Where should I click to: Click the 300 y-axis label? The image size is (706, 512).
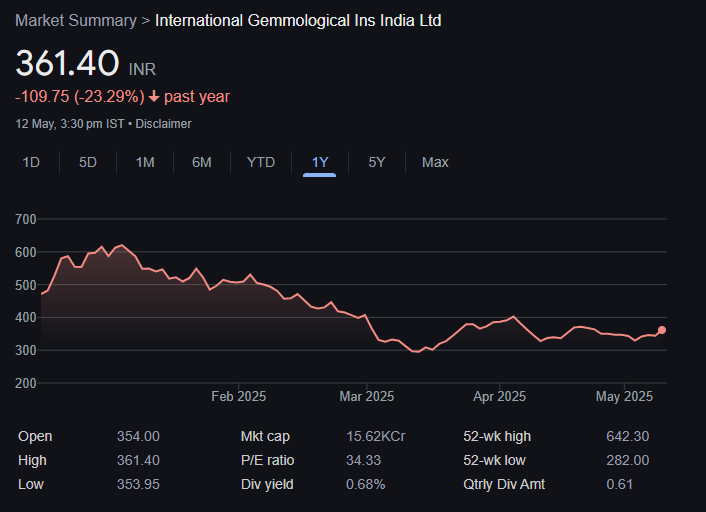(26, 350)
